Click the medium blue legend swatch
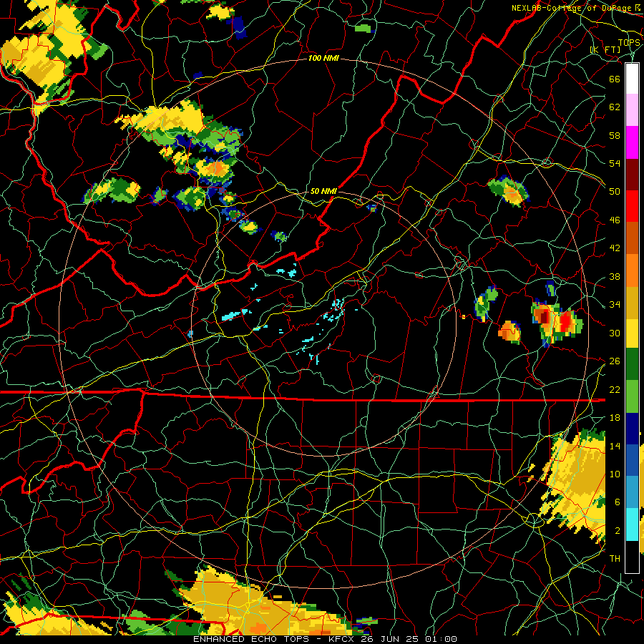 [632, 460]
